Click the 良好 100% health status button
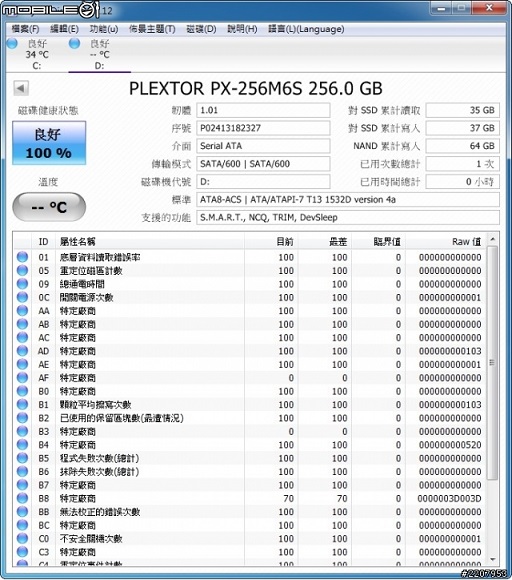Viewport: 512px width, 580px height. (49, 143)
